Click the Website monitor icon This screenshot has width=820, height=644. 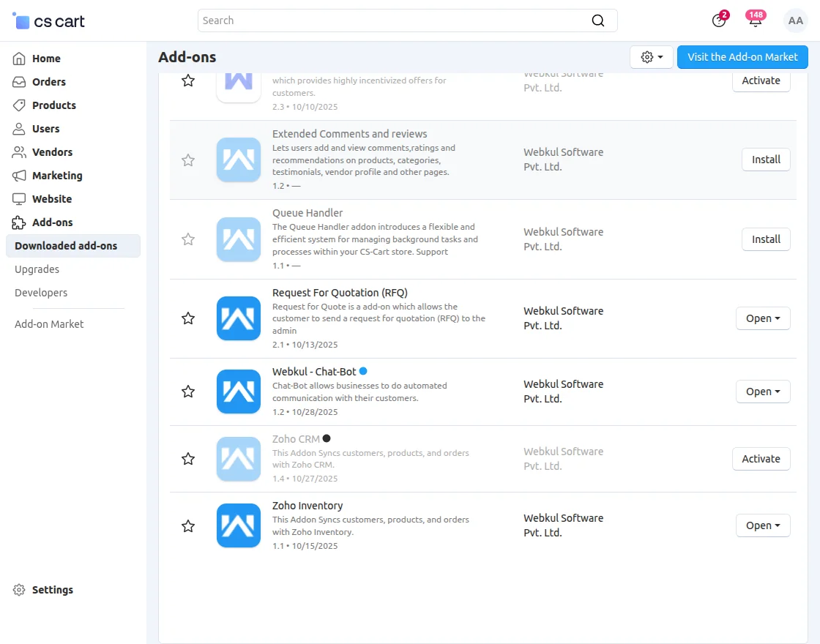click(19, 199)
